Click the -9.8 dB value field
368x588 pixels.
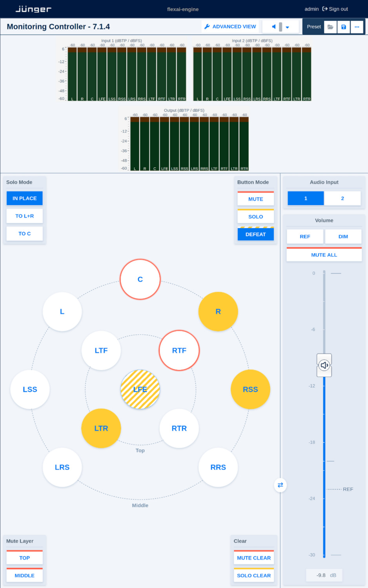[x=324, y=575]
